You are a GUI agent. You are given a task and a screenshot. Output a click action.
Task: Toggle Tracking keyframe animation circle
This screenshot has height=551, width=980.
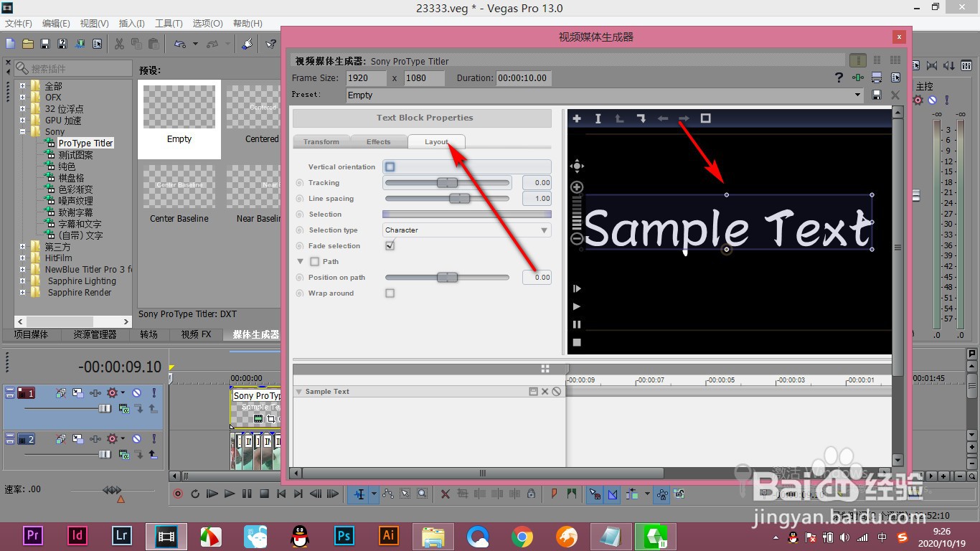tap(300, 183)
